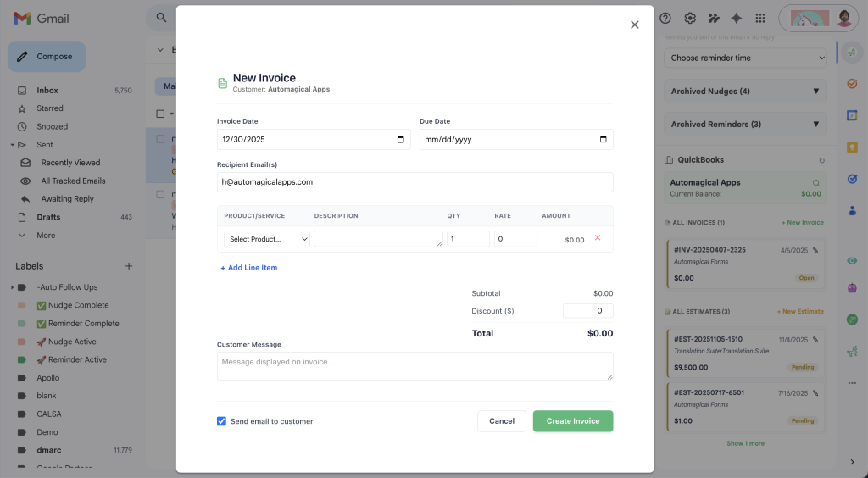Image resolution: width=868 pixels, height=478 pixels.
Task: Open the Inbox folder
Action: click(47, 91)
